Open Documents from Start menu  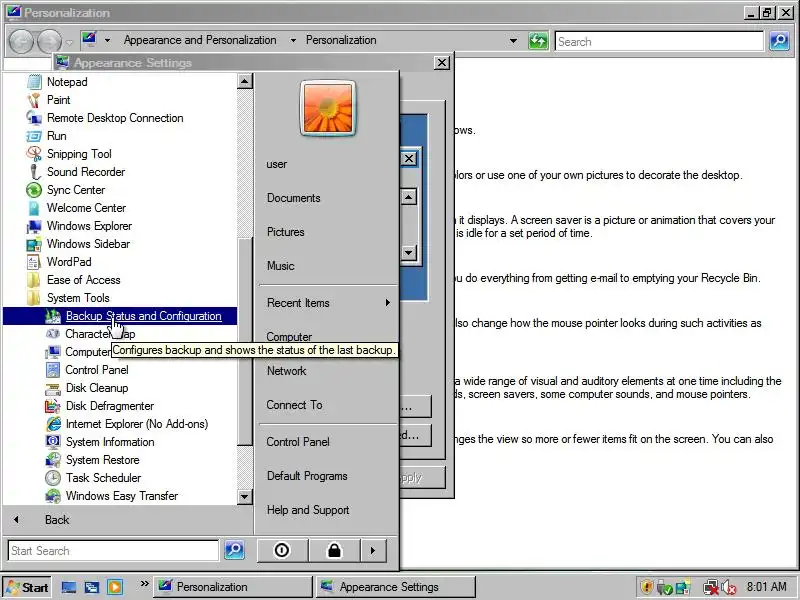pyautogui.click(x=294, y=198)
